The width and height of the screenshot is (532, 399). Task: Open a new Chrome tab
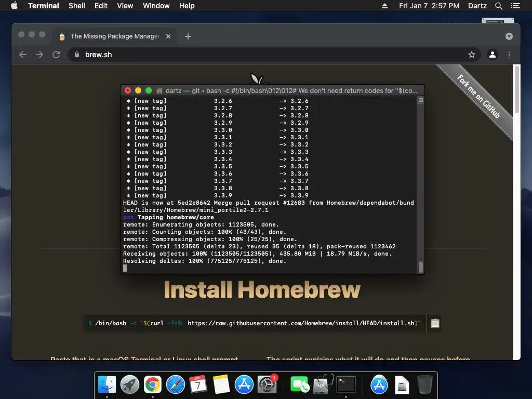point(188,36)
